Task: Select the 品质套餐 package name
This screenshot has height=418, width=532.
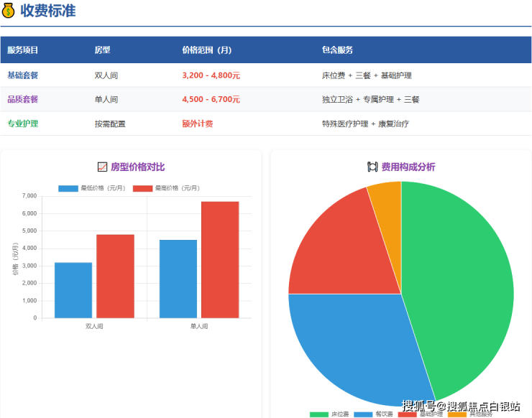Action: tap(23, 100)
